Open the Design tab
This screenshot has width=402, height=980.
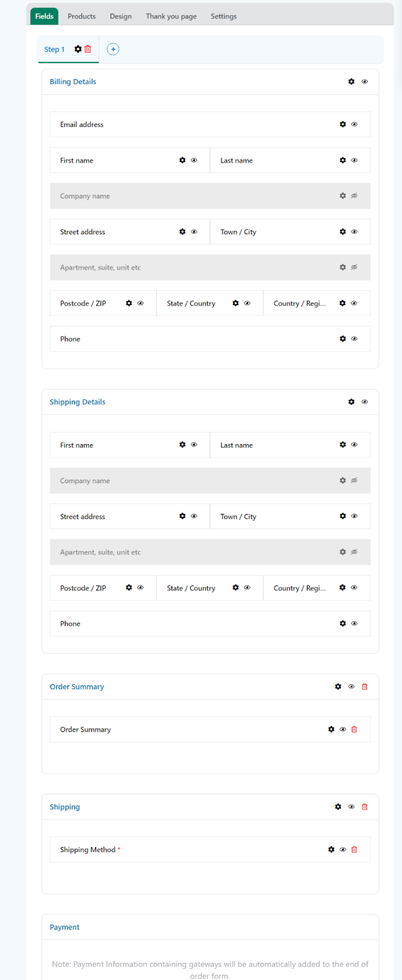click(x=121, y=16)
